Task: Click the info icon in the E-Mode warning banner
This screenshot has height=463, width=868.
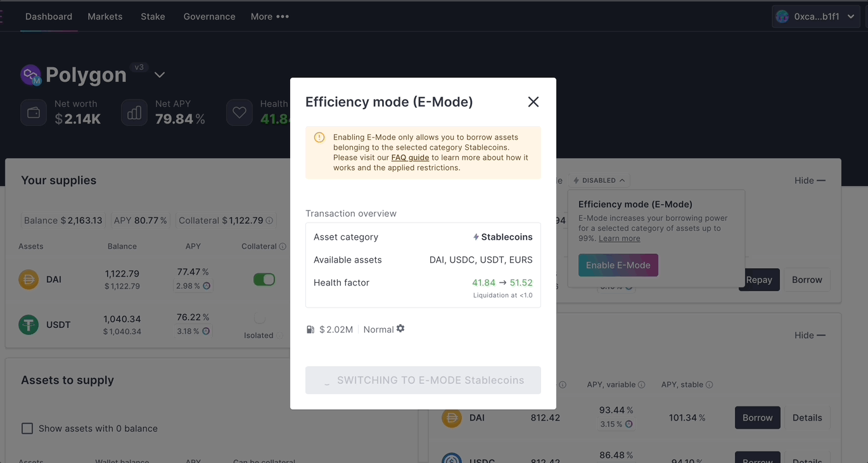Action: [319, 137]
